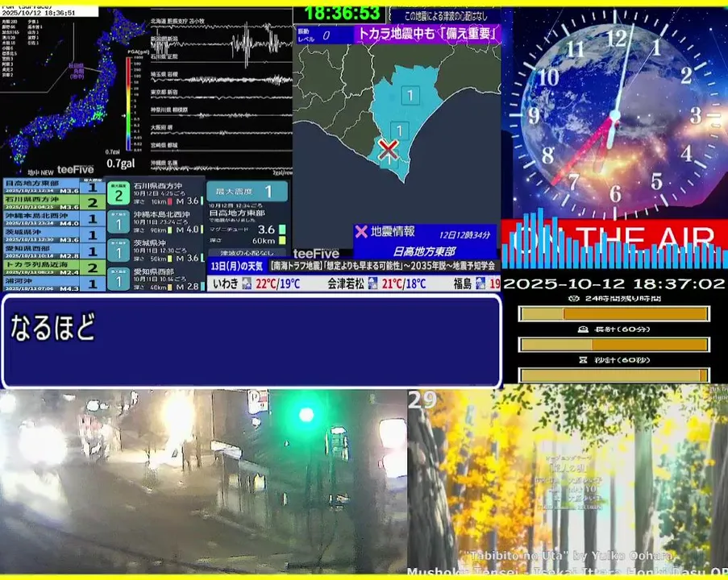The width and height of the screenshot is (728, 580).
Task: Click the hourglass icon beside 秒針(60秒)
Action: point(584,360)
